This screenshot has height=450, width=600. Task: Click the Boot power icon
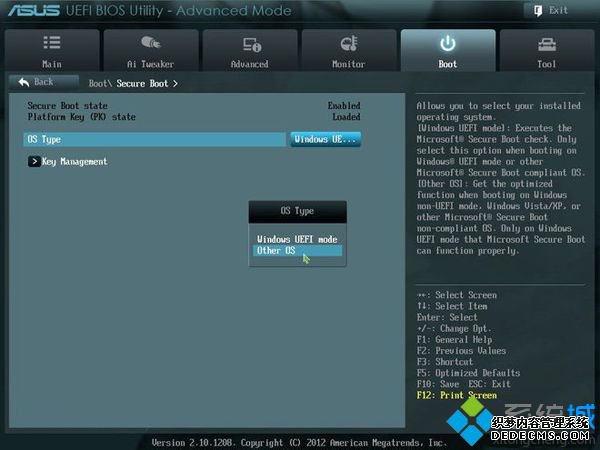coord(447,43)
